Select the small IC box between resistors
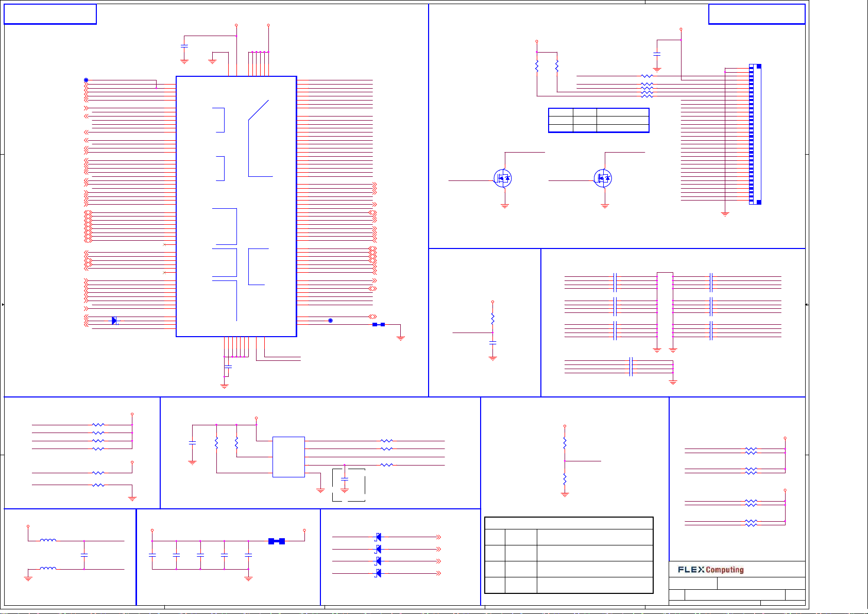Viewport: 868px width, 614px height. pos(288,457)
